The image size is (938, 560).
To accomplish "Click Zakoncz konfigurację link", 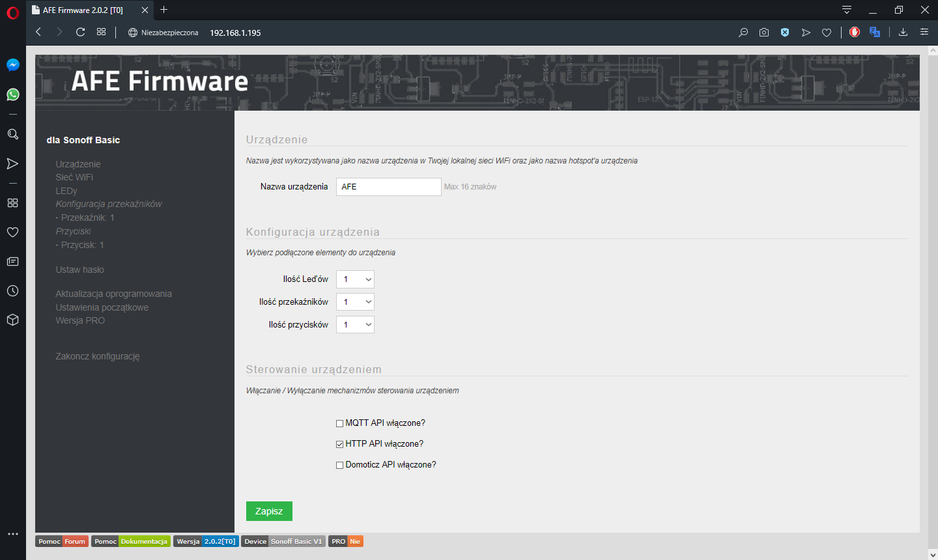I will click(x=98, y=356).
